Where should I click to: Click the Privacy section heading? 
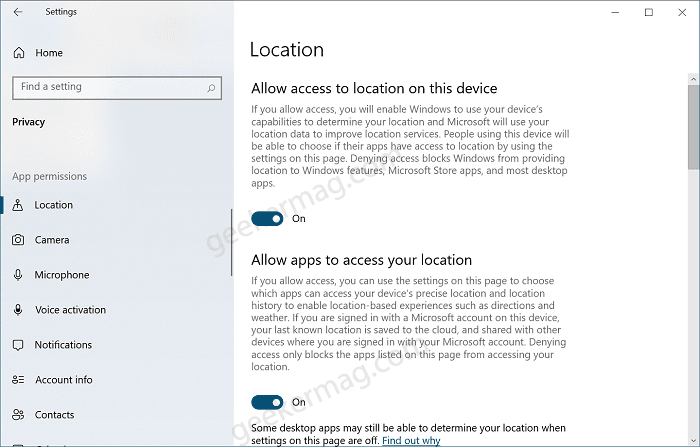tap(29, 122)
